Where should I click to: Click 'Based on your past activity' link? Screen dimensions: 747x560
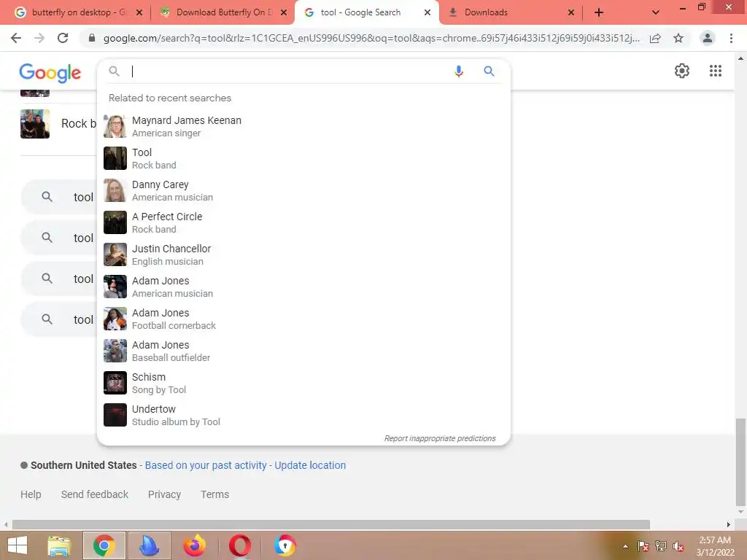pyautogui.click(x=205, y=465)
